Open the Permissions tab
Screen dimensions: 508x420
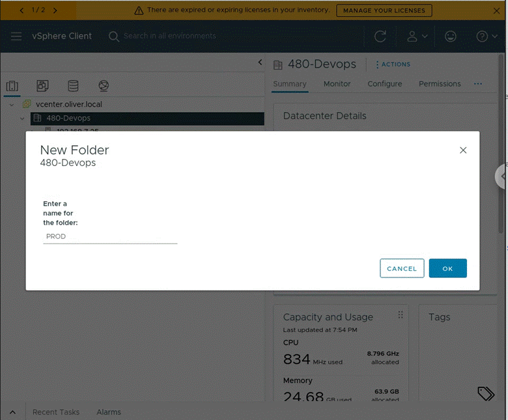(440, 84)
